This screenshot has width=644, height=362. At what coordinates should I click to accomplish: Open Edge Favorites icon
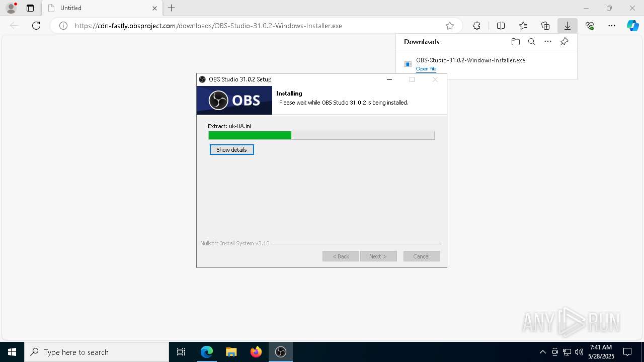click(x=523, y=26)
